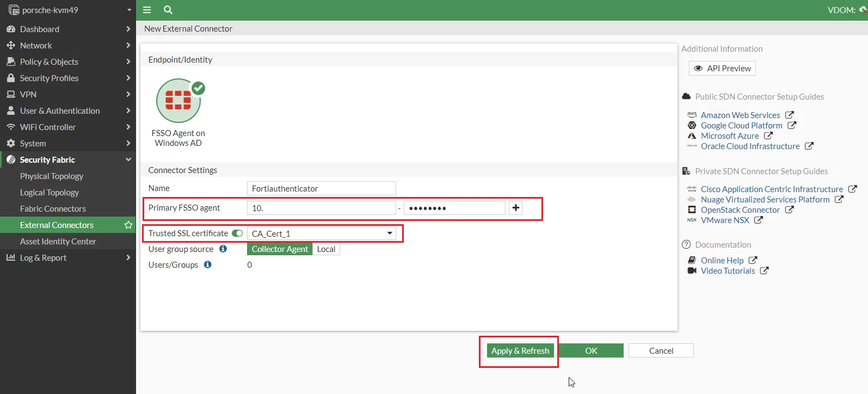The height and width of the screenshot is (394, 868).
Task: Open the Amazon Web Services guide link
Action: pos(740,115)
